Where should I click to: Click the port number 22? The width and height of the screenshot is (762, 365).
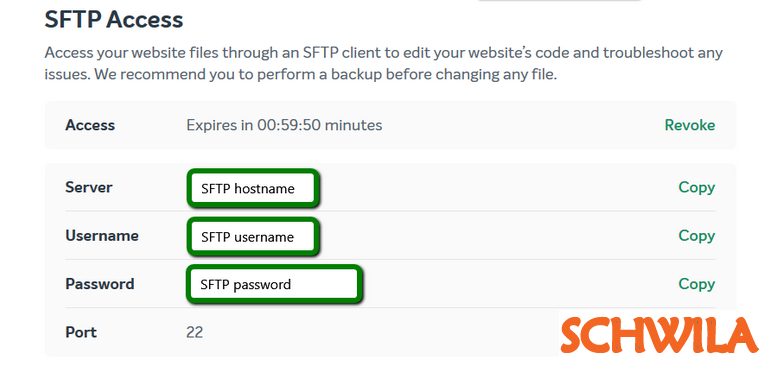point(194,332)
